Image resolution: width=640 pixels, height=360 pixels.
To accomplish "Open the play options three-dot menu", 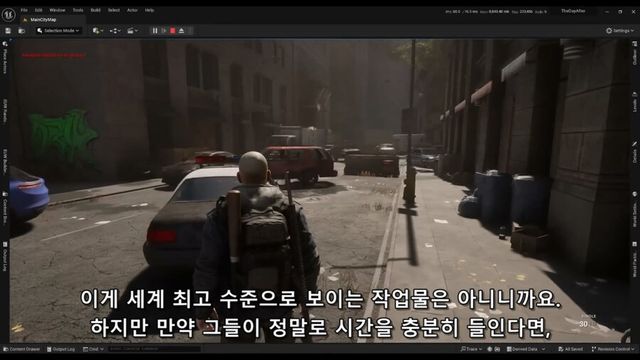I will pos(190,31).
